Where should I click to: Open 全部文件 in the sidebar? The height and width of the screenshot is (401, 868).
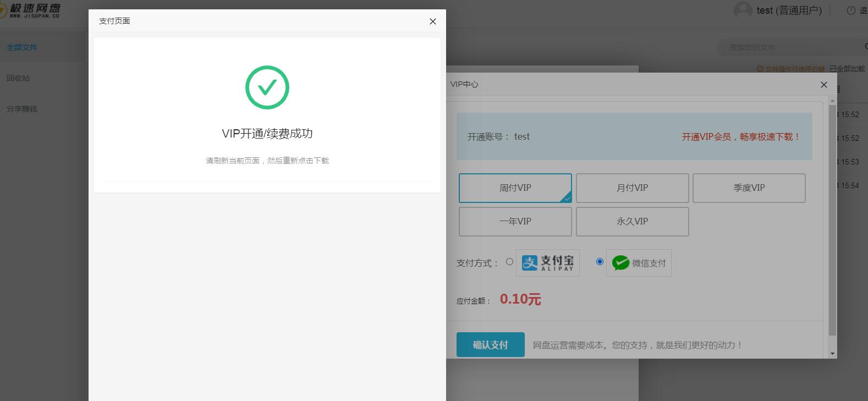tap(22, 47)
